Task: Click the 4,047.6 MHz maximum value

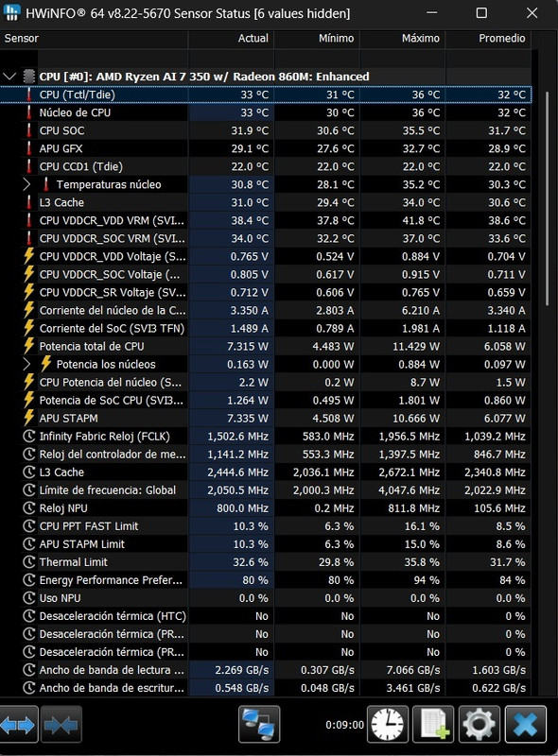Action: tap(409, 490)
